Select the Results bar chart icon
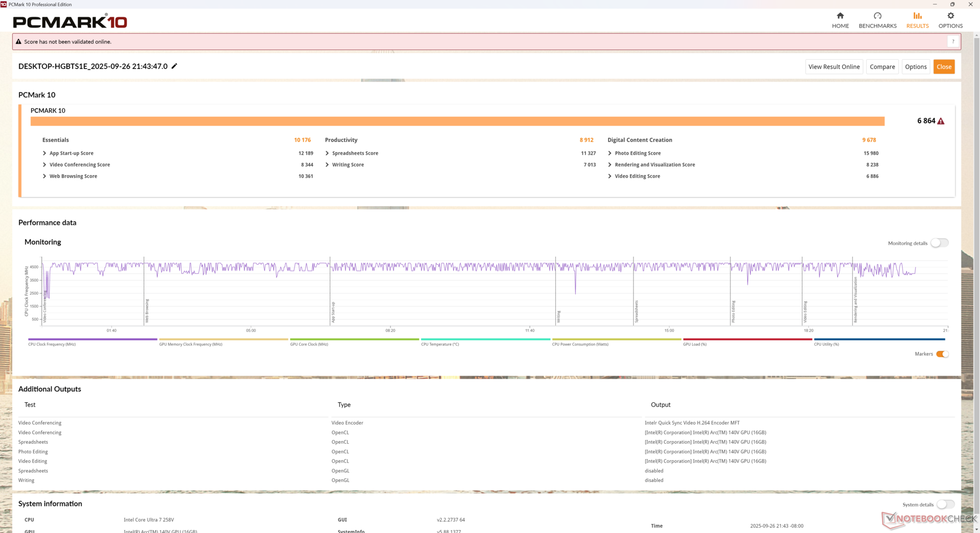This screenshot has width=980, height=533. pos(917,16)
